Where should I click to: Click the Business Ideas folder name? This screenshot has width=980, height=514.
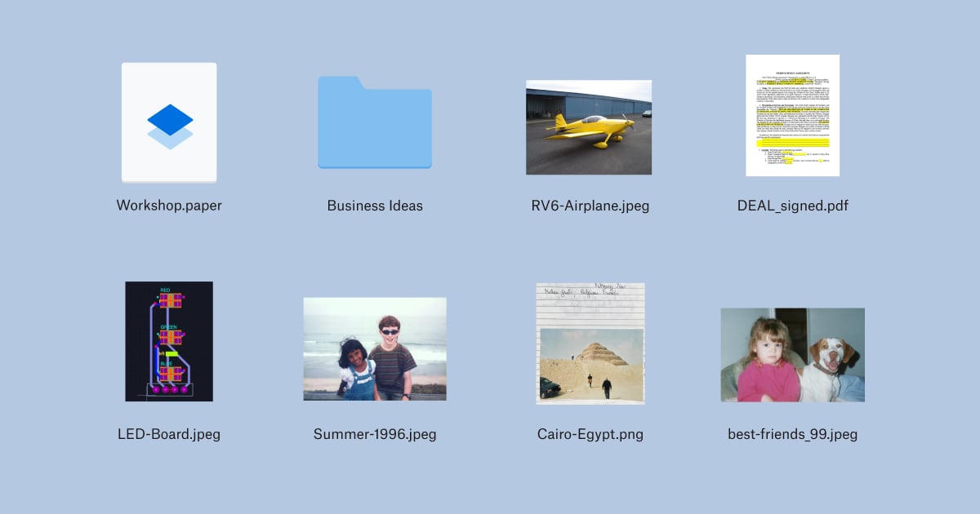pos(375,206)
